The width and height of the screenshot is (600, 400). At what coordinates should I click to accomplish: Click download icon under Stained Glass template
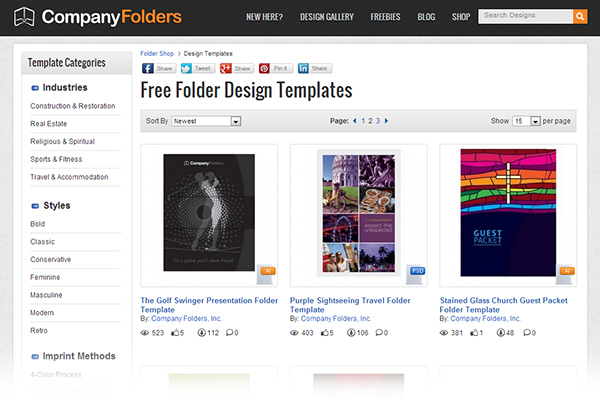(x=500, y=333)
